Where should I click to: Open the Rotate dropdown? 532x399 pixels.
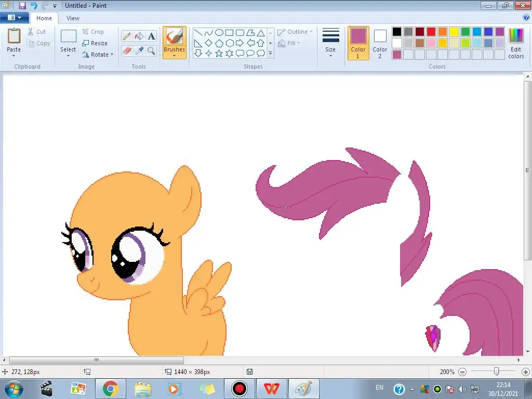pyautogui.click(x=98, y=55)
